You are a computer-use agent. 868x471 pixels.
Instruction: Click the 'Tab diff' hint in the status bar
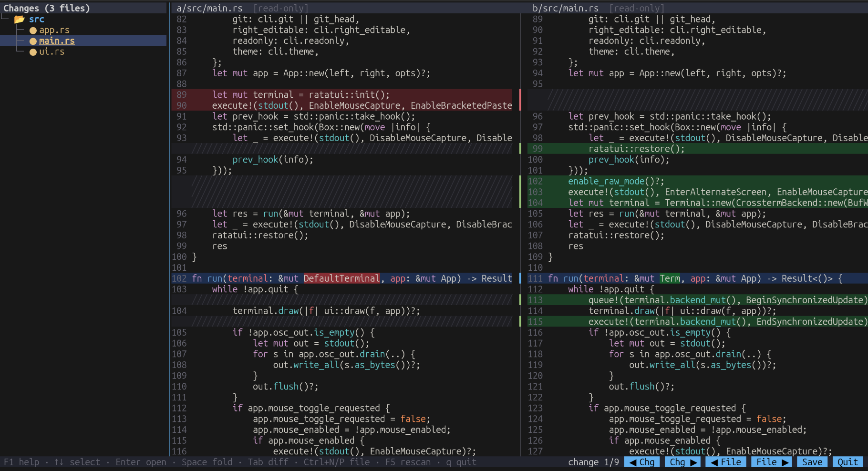(268, 462)
